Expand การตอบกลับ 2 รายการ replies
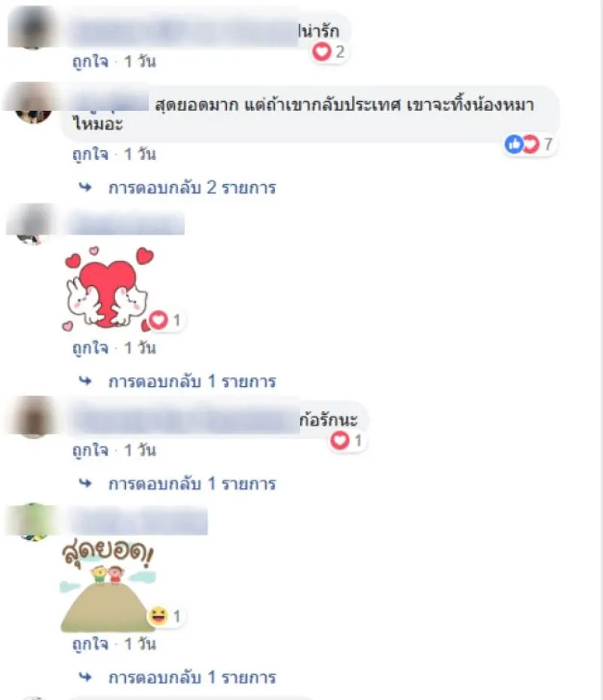This screenshot has width=603, height=700. tap(191, 188)
